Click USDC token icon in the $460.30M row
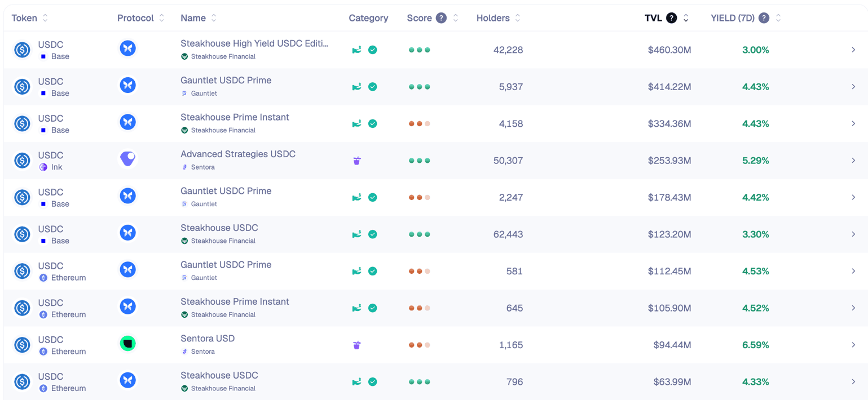Image resolution: width=868 pixels, height=400 pixels. click(x=23, y=50)
